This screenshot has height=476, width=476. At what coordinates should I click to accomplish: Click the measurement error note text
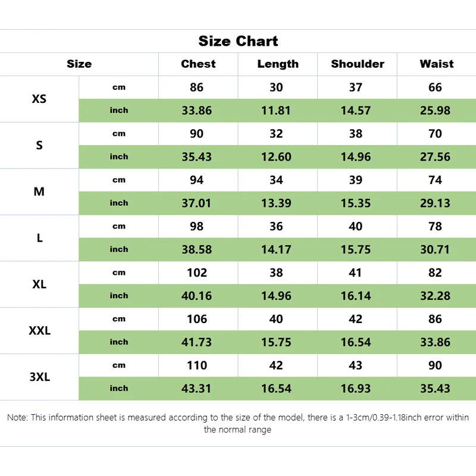[x=238, y=423]
